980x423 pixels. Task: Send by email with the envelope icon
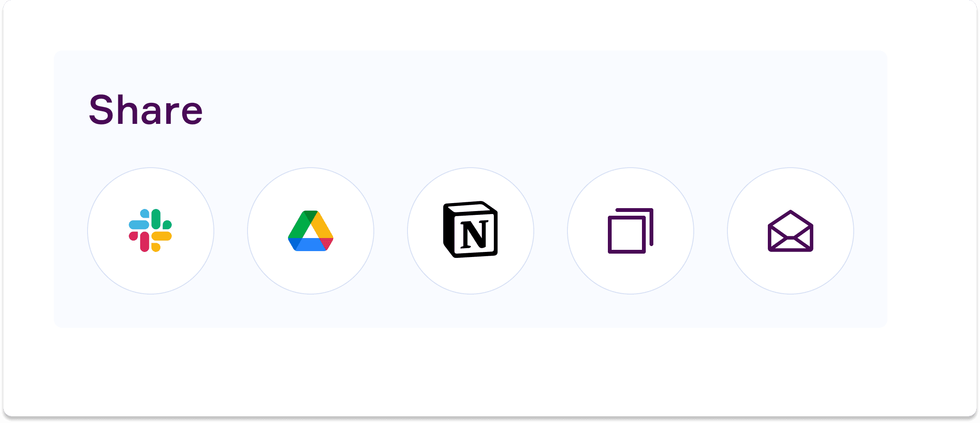pos(791,230)
